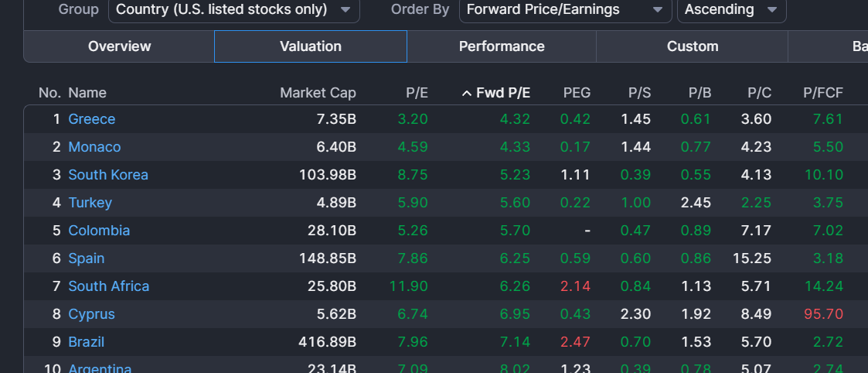Viewport: 868px width, 373px height.
Task: Click the Name column header
Action: [87, 93]
